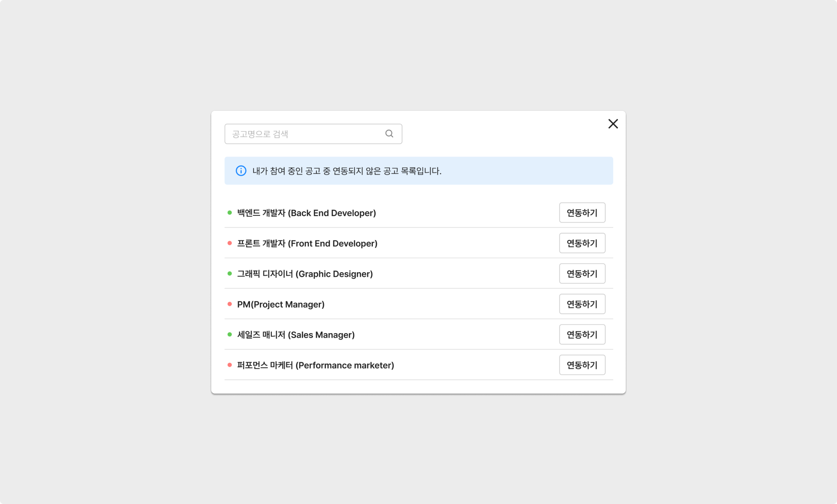Image resolution: width=837 pixels, height=504 pixels.
Task: Click the red dot beside Performance marketer
Action: (229, 365)
